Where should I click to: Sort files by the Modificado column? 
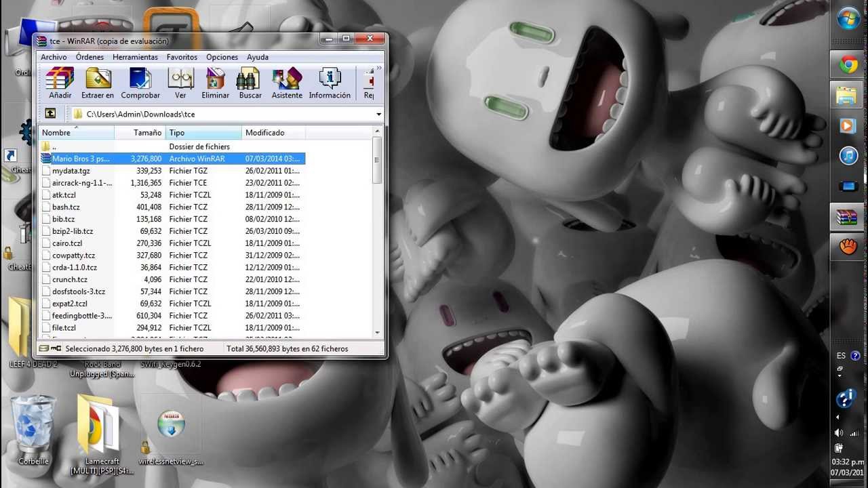point(273,133)
